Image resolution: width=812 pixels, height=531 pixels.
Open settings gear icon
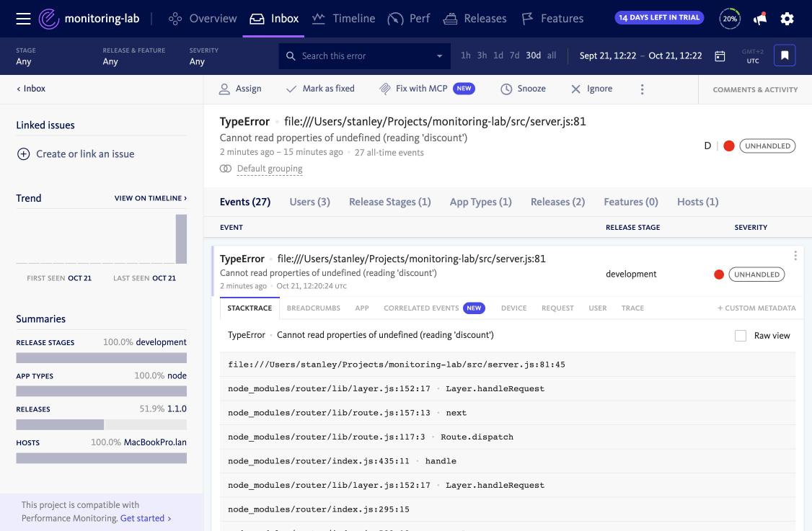[x=787, y=19]
